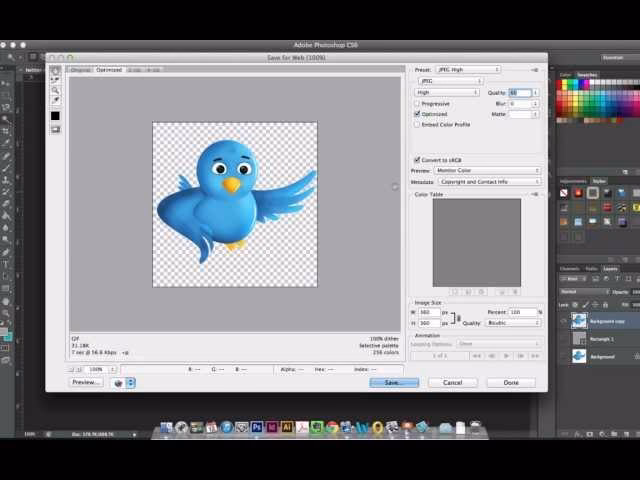Click the Cancel button
The image size is (640, 480).
pos(453,382)
